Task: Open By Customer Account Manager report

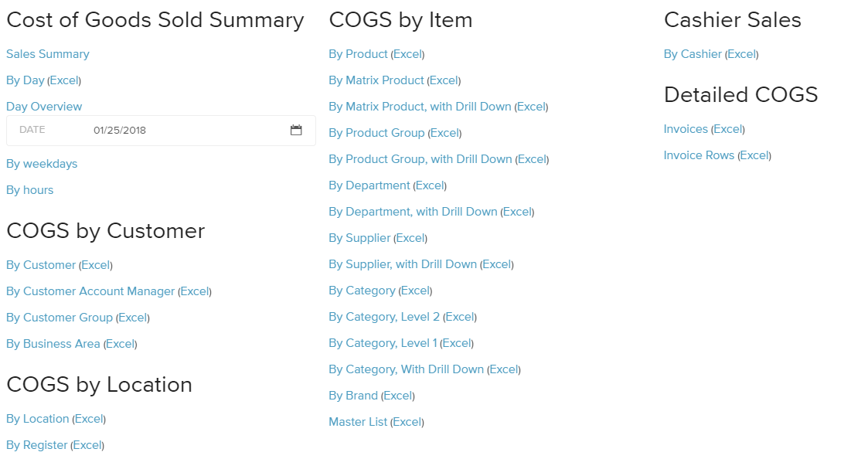Action: click(90, 291)
